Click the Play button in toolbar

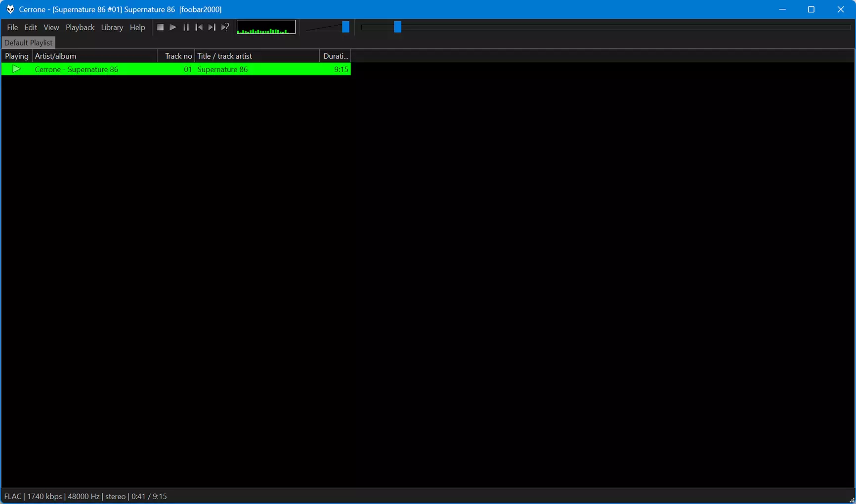tap(173, 27)
